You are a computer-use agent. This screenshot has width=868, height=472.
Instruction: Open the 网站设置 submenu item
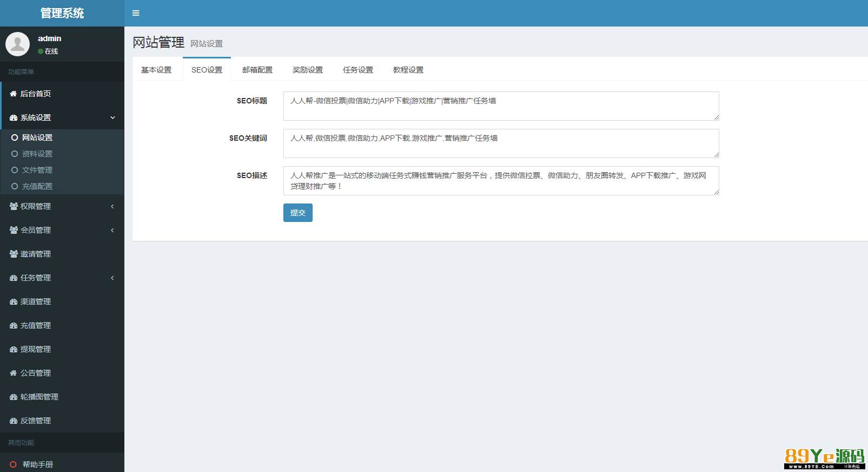[62, 137]
